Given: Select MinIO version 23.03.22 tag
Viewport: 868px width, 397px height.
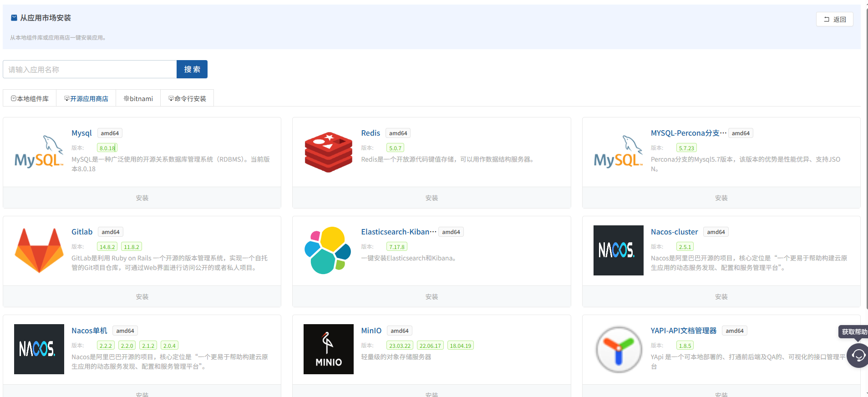Looking at the screenshot, I should [x=400, y=346].
